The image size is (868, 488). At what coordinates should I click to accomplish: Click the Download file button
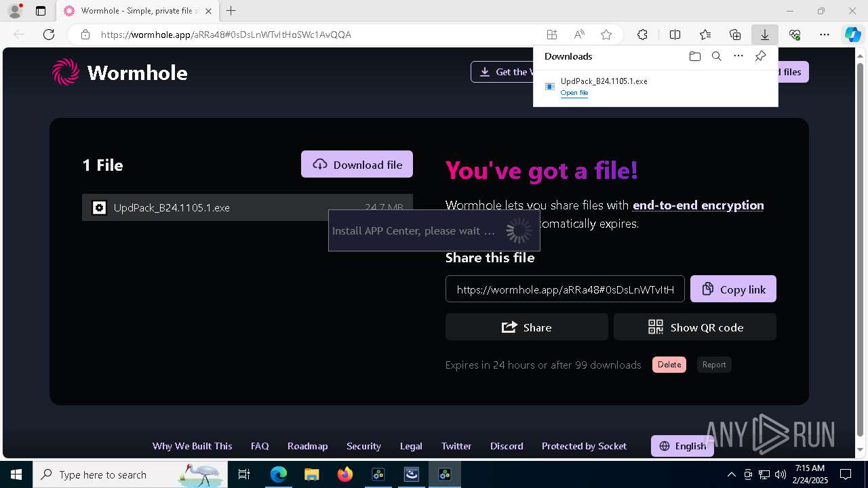point(357,164)
